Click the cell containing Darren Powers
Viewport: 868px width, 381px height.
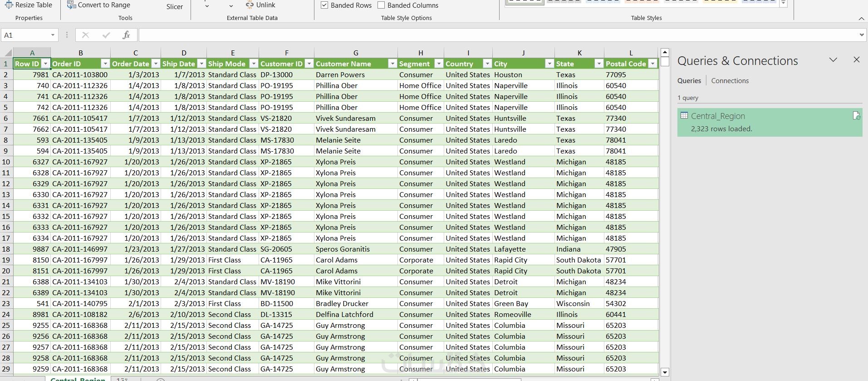(356, 74)
